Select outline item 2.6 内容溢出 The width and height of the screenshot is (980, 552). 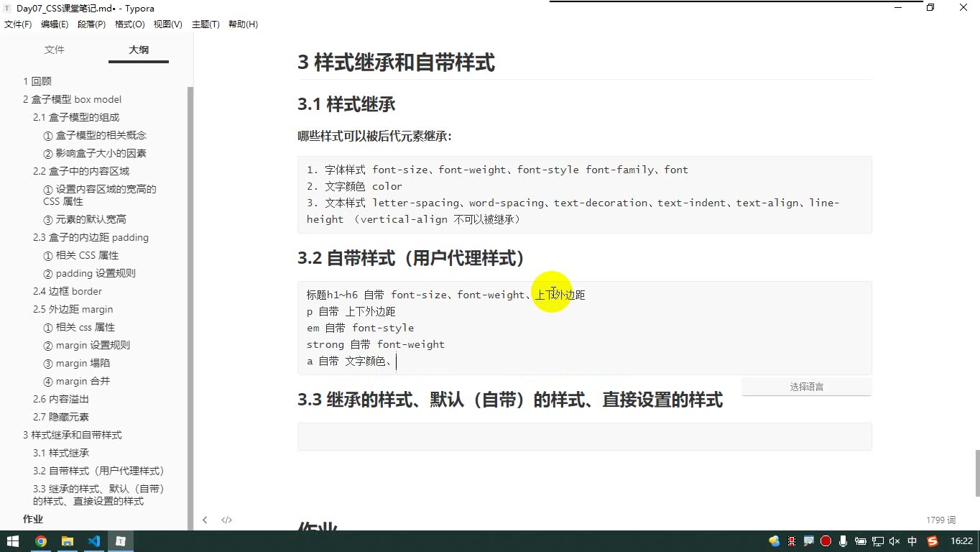(61, 399)
